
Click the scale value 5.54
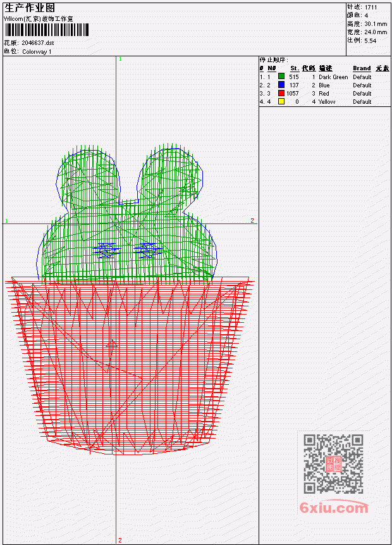coord(370,41)
